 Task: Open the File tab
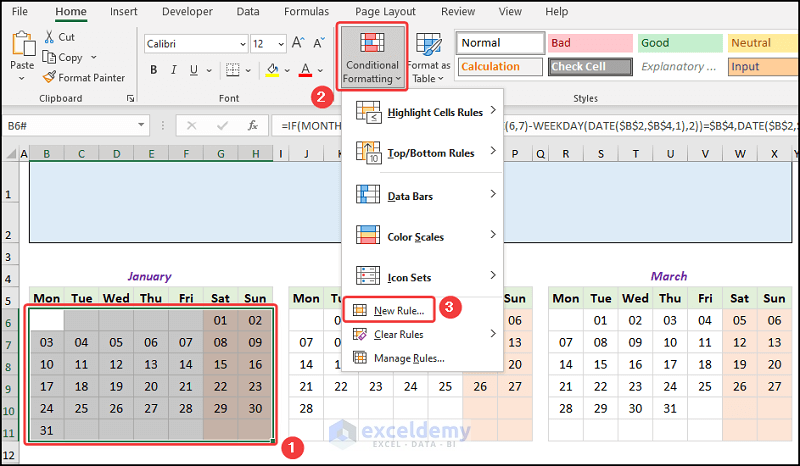point(19,11)
